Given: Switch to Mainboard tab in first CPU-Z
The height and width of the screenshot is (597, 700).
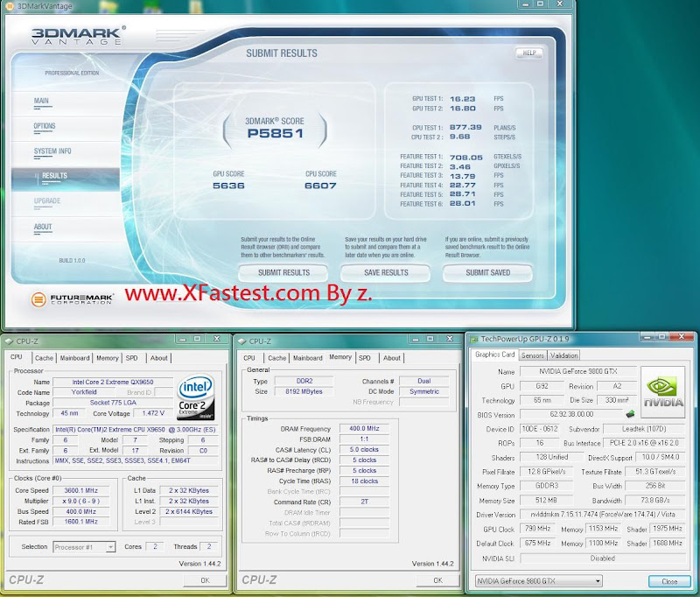Looking at the screenshot, I should click(x=74, y=358).
